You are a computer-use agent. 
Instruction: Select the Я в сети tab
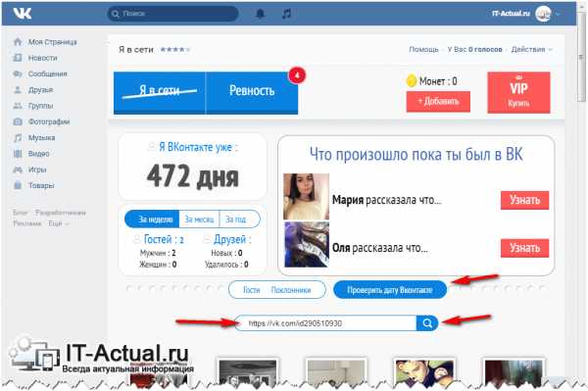pos(160,91)
